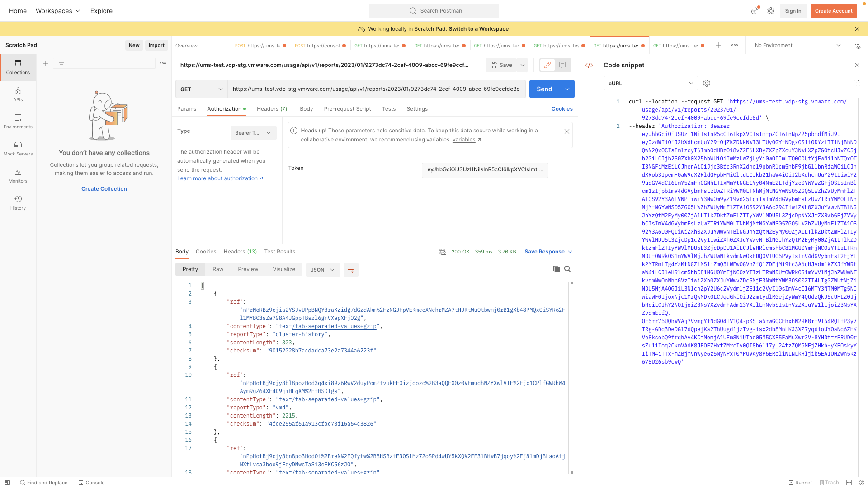
Task: Open History in the sidebar
Action: (x=18, y=202)
